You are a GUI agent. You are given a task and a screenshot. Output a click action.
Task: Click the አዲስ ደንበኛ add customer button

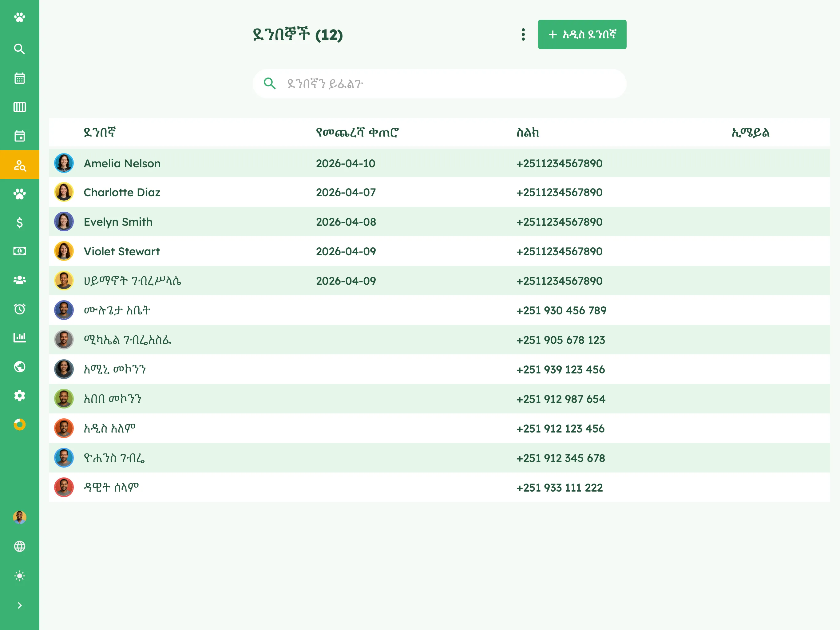(582, 34)
